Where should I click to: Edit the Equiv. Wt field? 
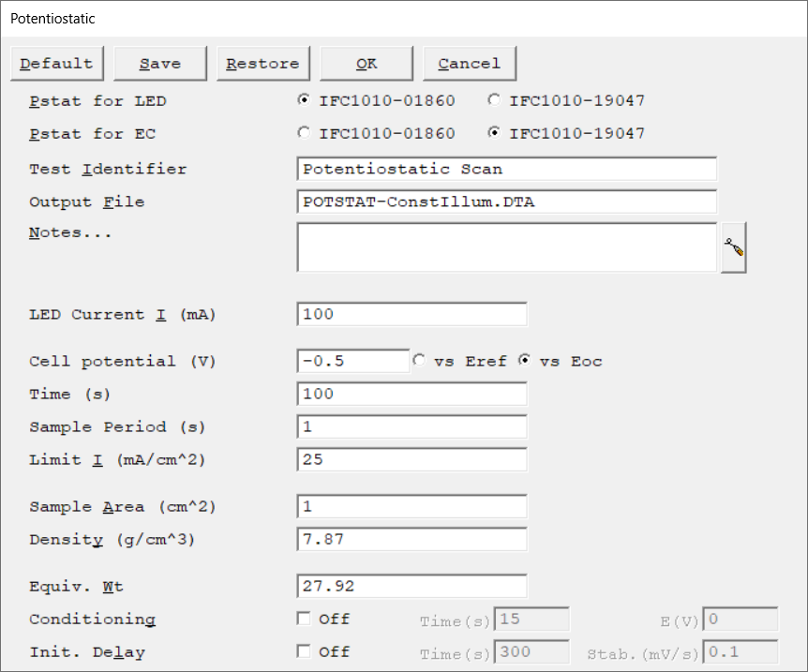click(x=411, y=587)
